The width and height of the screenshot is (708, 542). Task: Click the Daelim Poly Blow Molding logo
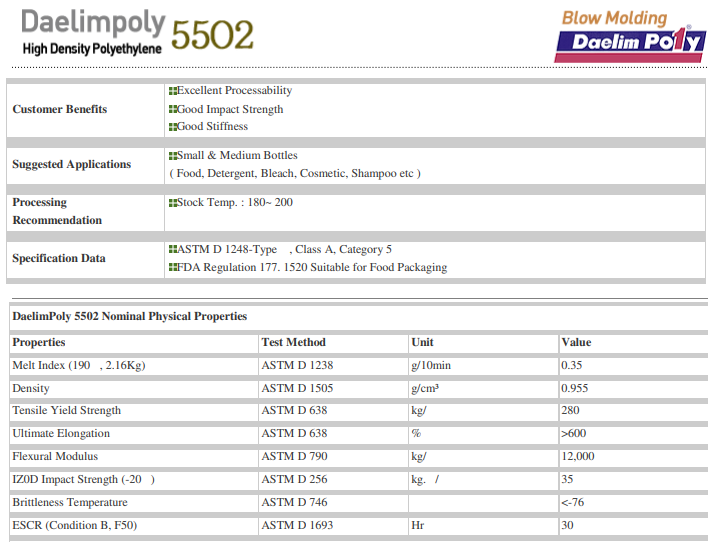coord(629,36)
